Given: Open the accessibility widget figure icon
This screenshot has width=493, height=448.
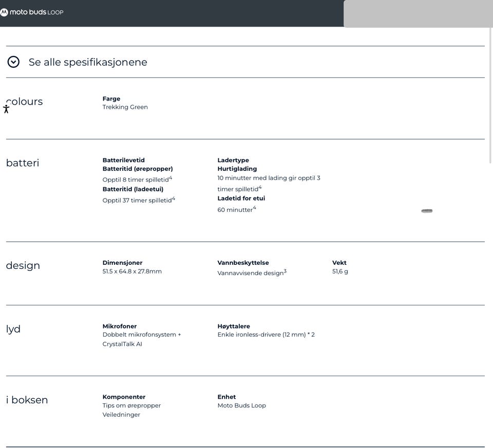Looking at the screenshot, I should [6, 109].
